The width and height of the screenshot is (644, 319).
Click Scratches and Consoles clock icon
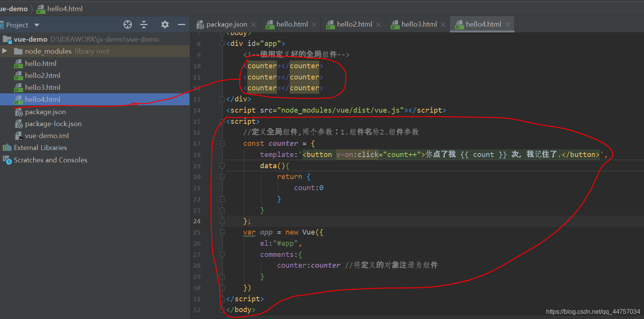tap(7, 160)
